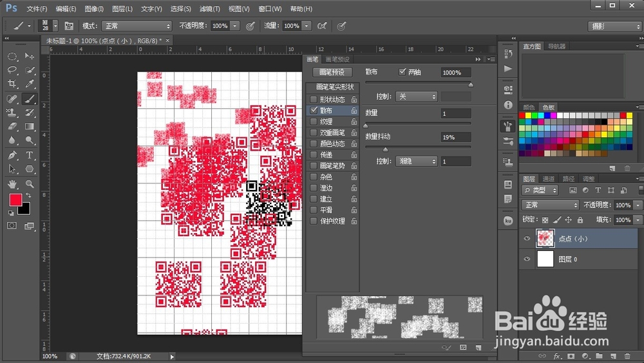Enable the 形状动态 checkbox
The width and height of the screenshot is (644, 363).
tap(314, 99)
